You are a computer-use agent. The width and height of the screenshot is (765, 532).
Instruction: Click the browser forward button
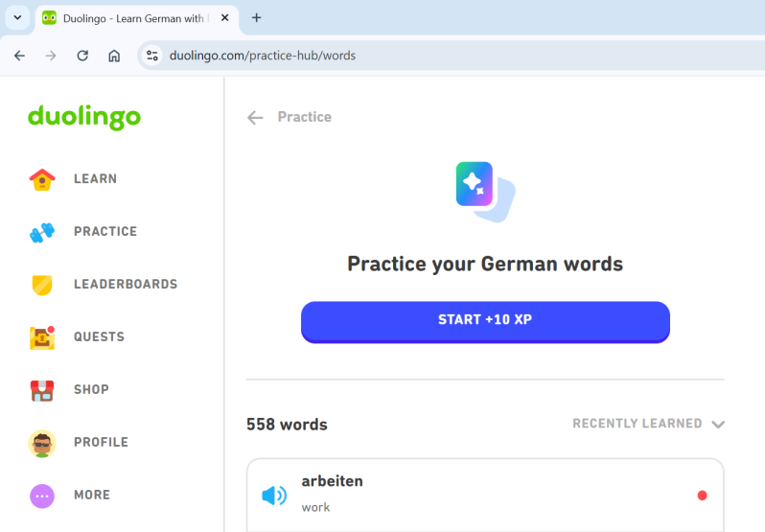tap(51, 56)
